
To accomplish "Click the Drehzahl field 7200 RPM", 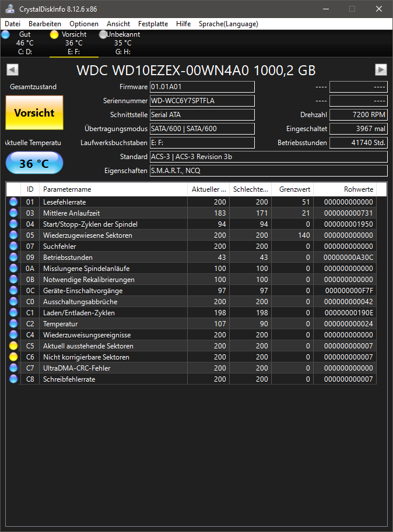I will (359, 115).
